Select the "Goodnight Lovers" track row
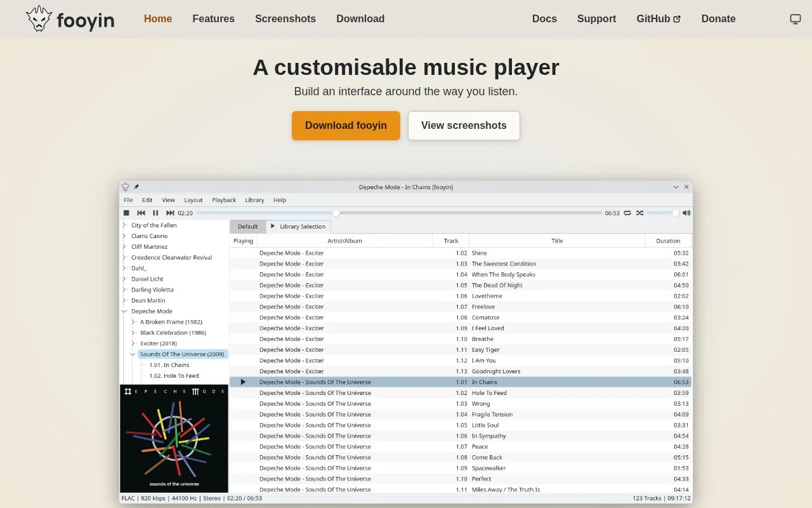 click(461, 371)
